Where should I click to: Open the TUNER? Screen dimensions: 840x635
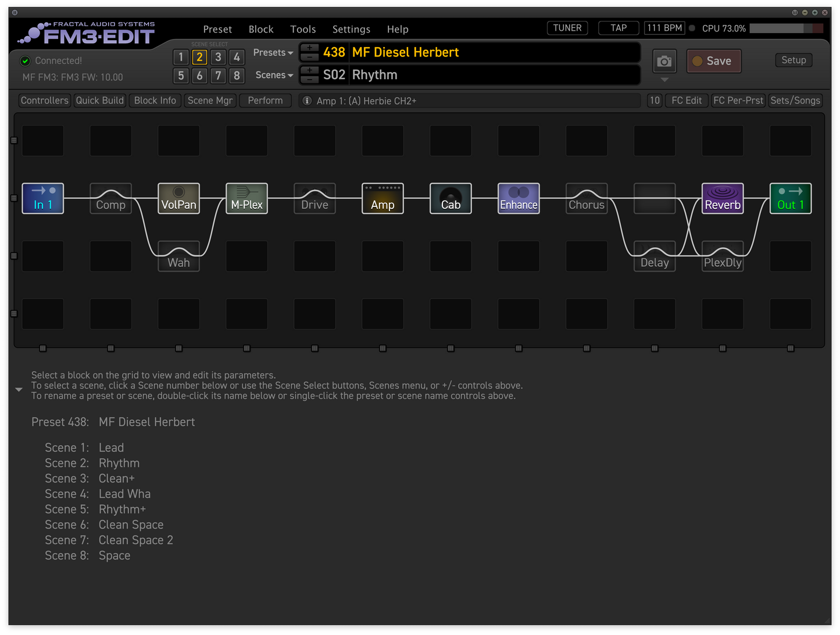tap(567, 28)
